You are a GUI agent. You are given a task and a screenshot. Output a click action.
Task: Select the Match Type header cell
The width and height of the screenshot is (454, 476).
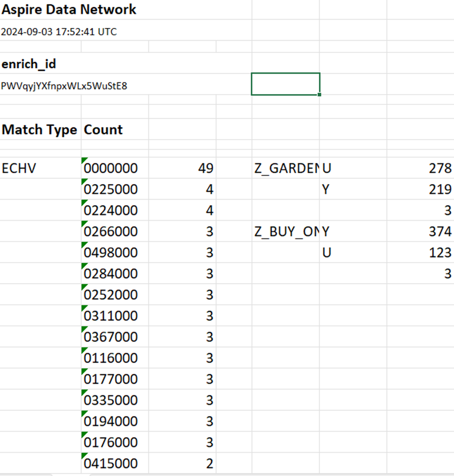tap(40, 130)
